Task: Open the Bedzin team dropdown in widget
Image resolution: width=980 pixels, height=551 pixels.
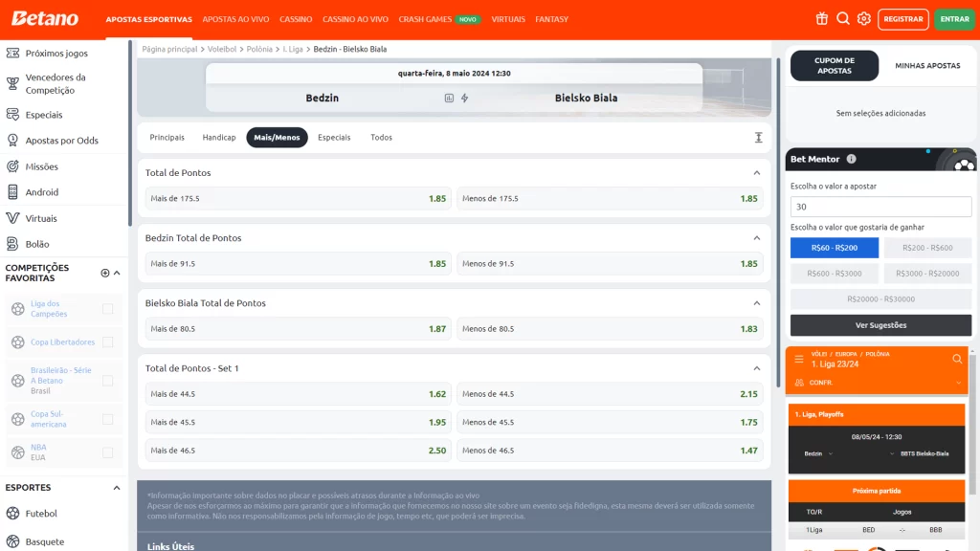Action: [830, 453]
